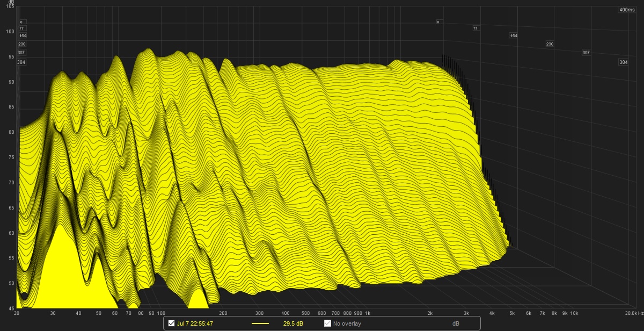Screen dimensions: 644x331
Task: Click the 1k frequency axis label
Action: 368,313
